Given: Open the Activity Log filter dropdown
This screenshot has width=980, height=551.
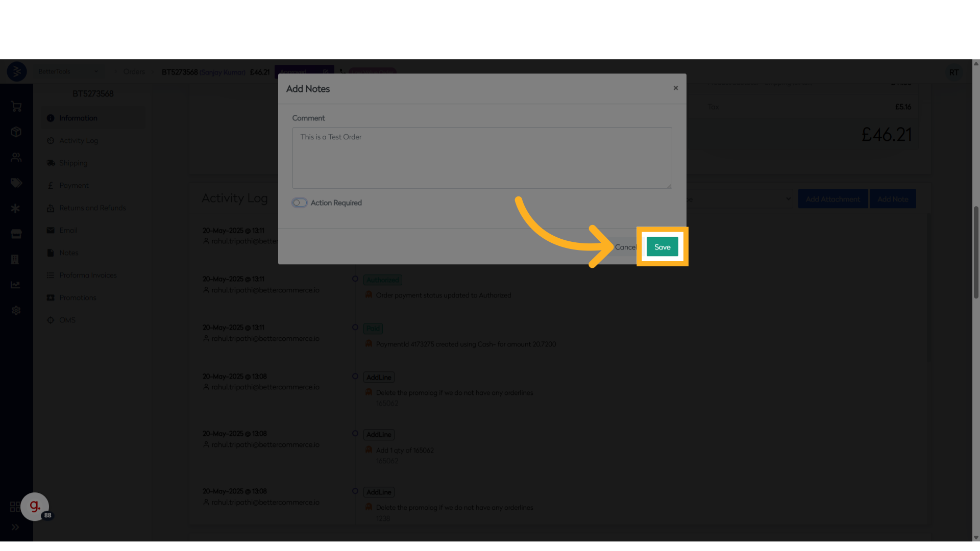Looking at the screenshot, I should [740, 199].
